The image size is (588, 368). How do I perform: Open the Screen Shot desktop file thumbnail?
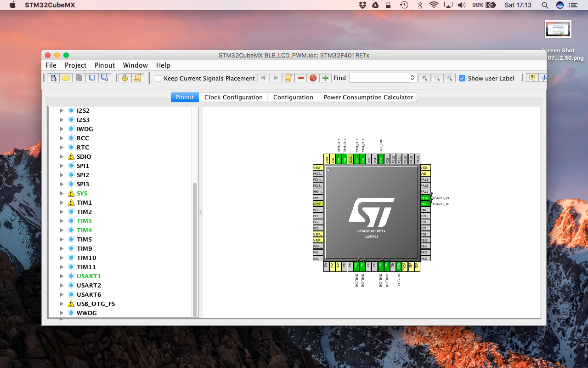coord(558,29)
